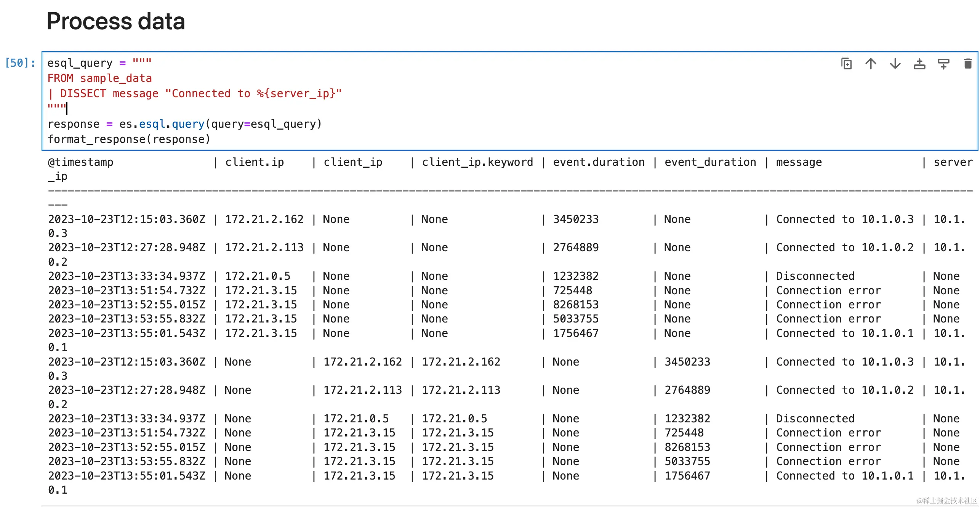Screen dimensions: 980x507
Task: Place cursor in FROM sample_data line
Action: (x=99, y=78)
